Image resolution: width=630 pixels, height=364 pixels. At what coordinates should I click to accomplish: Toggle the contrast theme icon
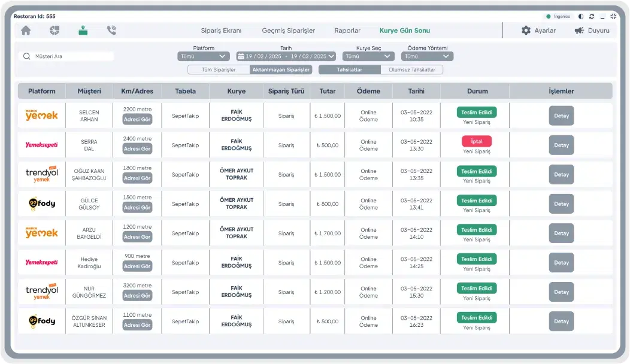580,17
